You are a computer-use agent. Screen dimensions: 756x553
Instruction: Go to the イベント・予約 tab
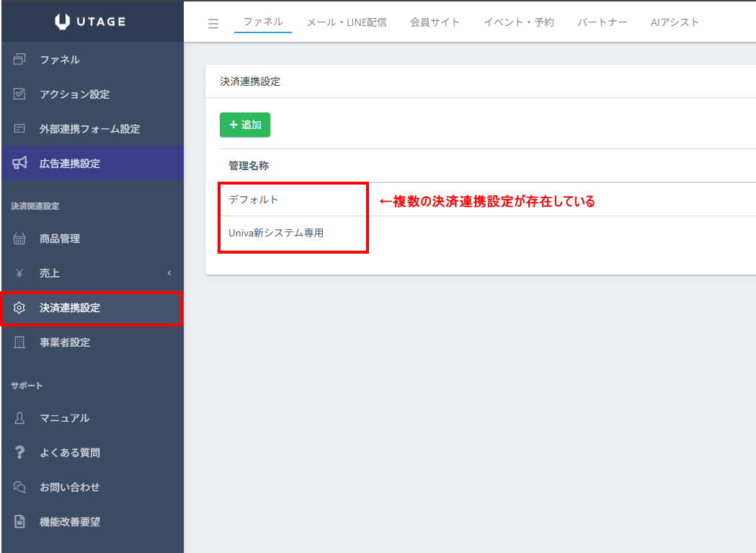519,22
